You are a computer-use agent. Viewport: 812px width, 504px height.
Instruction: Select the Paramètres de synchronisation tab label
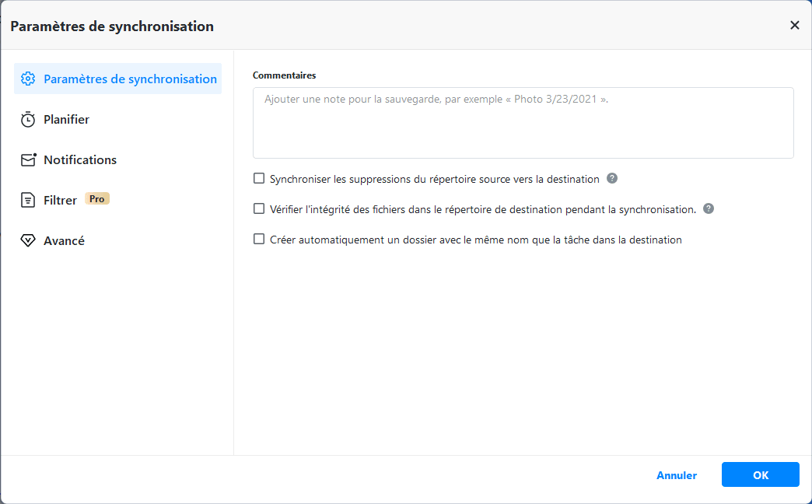click(x=130, y=79)
